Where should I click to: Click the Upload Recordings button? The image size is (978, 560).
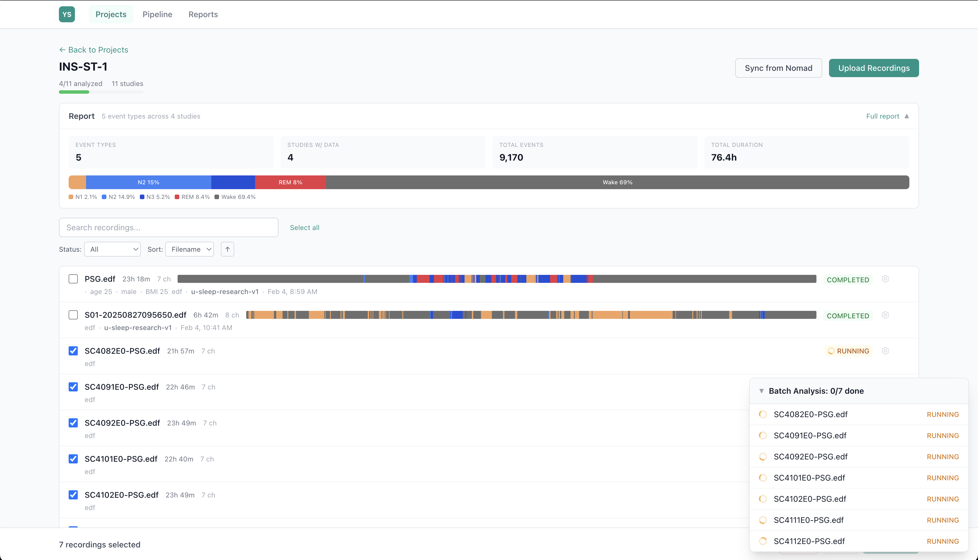tap(874, 68)
